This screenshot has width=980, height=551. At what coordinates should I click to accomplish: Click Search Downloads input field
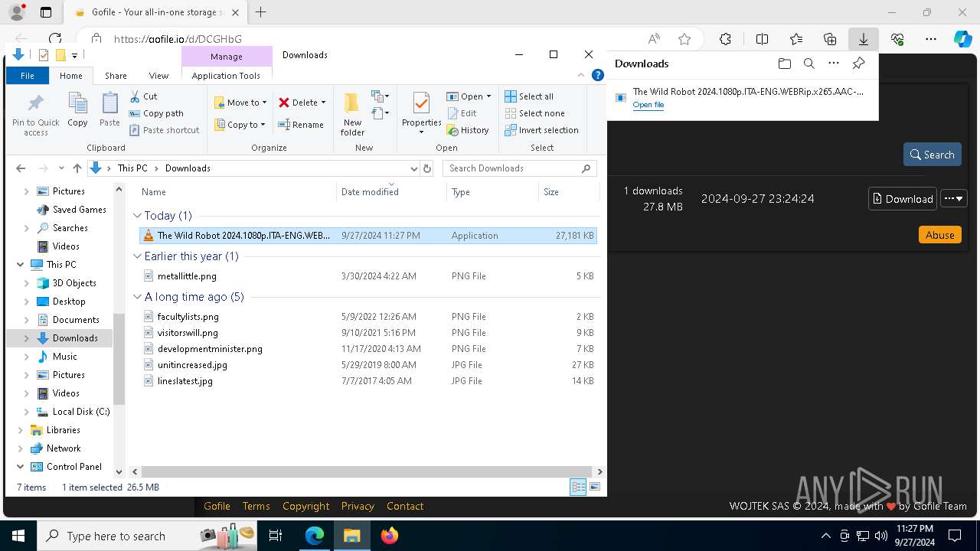point(513,168)
